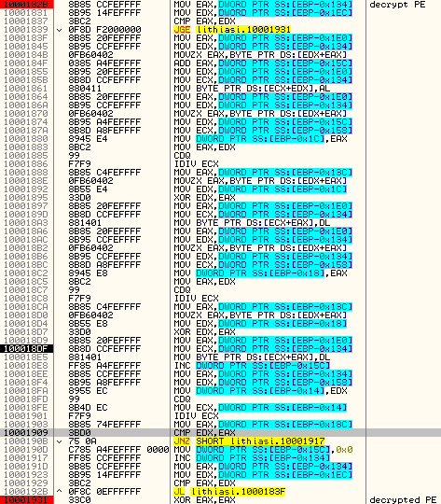Click the down jump arrow at 10001839
The image size is (441, 504).
pos(60,30)
